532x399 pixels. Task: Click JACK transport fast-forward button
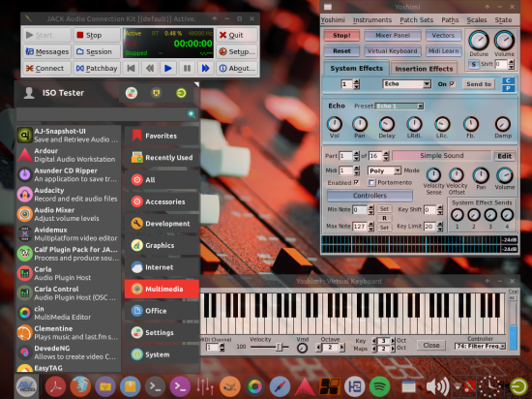pyautogui.click(x=205, y=68)
